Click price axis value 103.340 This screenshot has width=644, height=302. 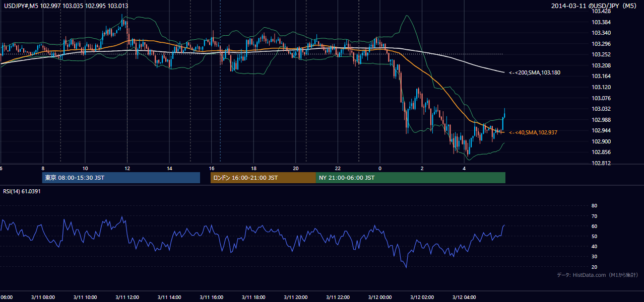[601, 33]
